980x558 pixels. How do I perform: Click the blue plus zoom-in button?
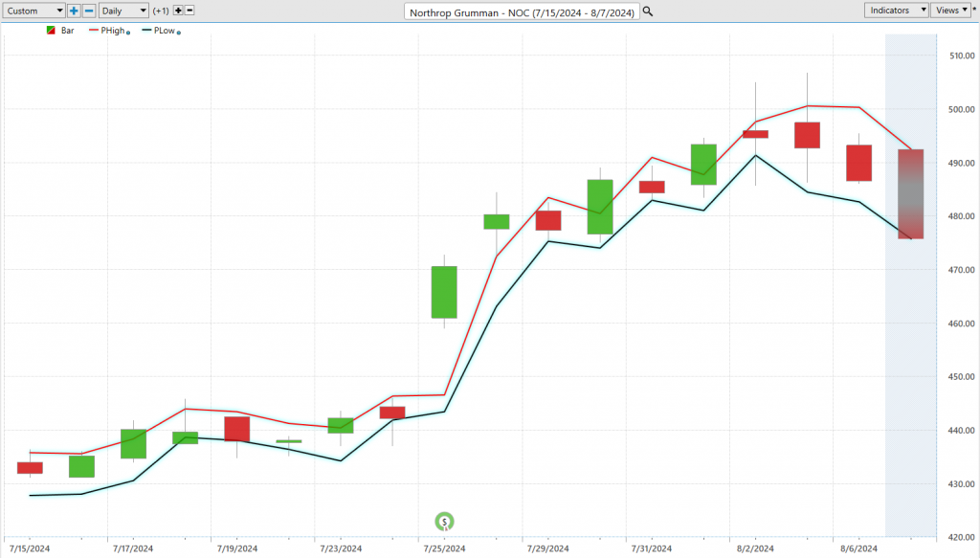tap(74, 11)
